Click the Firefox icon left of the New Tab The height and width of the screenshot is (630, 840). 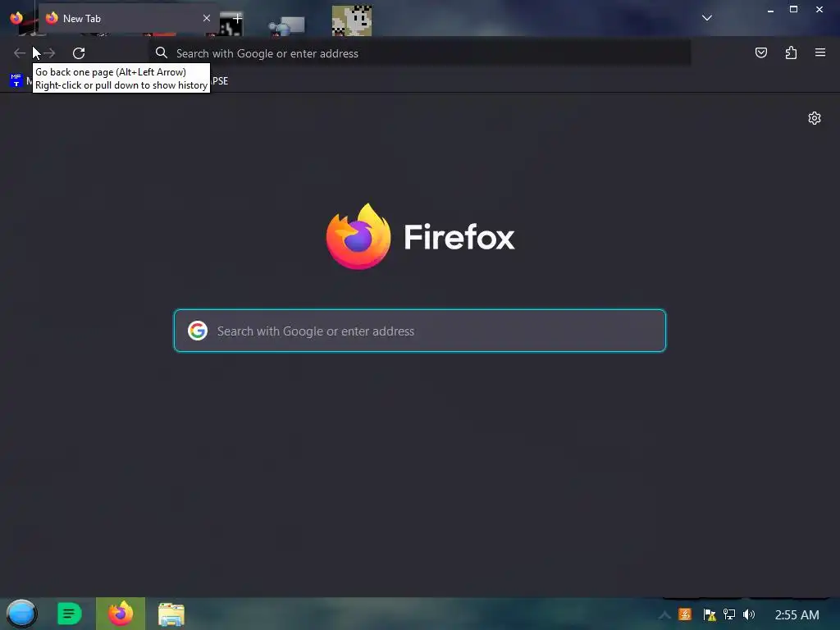click(x=16, y=18)
